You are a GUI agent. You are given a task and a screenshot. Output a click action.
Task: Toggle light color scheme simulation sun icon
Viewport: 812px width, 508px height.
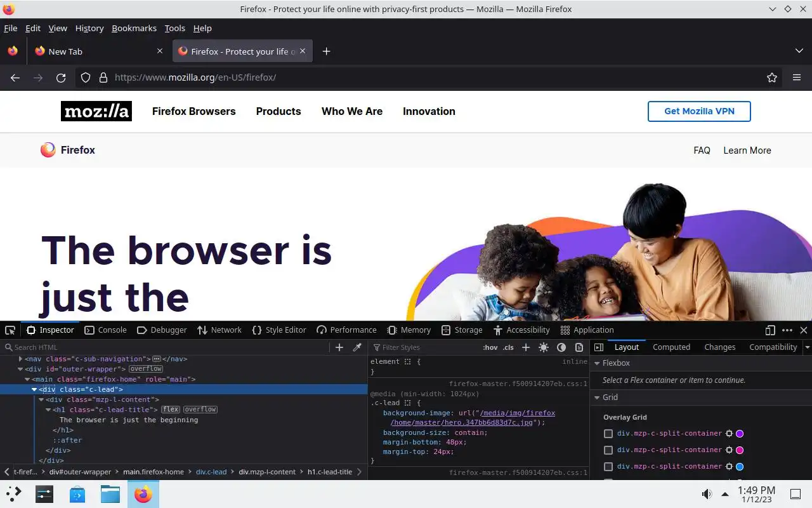coord(544,347)
